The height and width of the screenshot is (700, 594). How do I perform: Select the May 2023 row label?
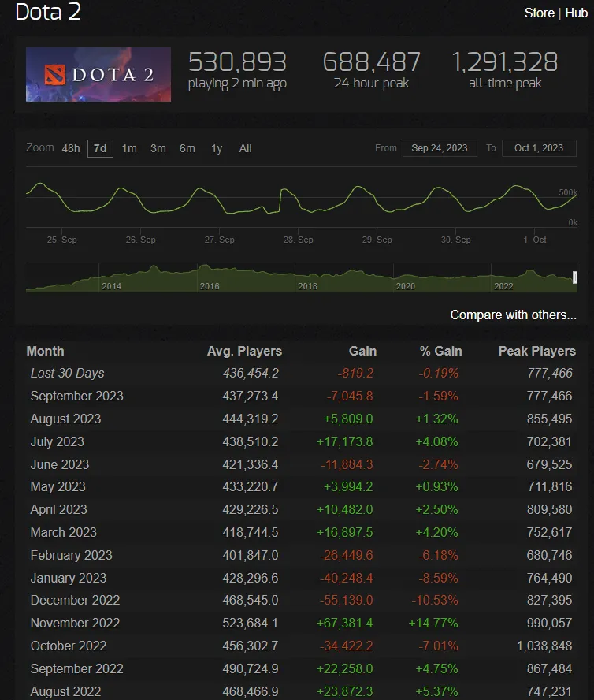58,486
